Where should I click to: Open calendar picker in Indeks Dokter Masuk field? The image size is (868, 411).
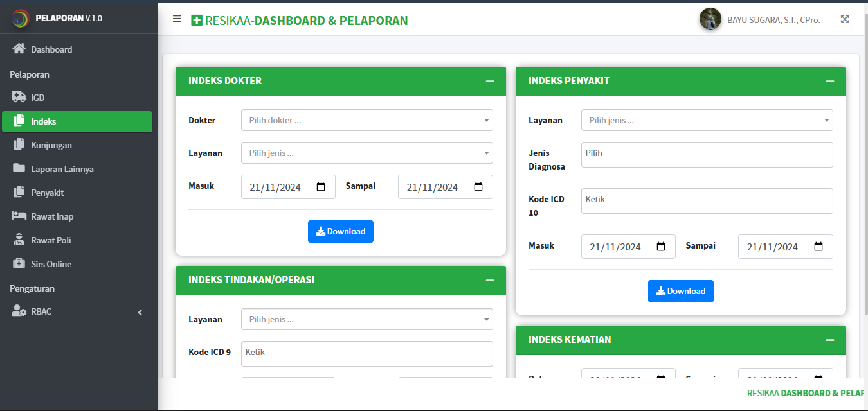321,187
